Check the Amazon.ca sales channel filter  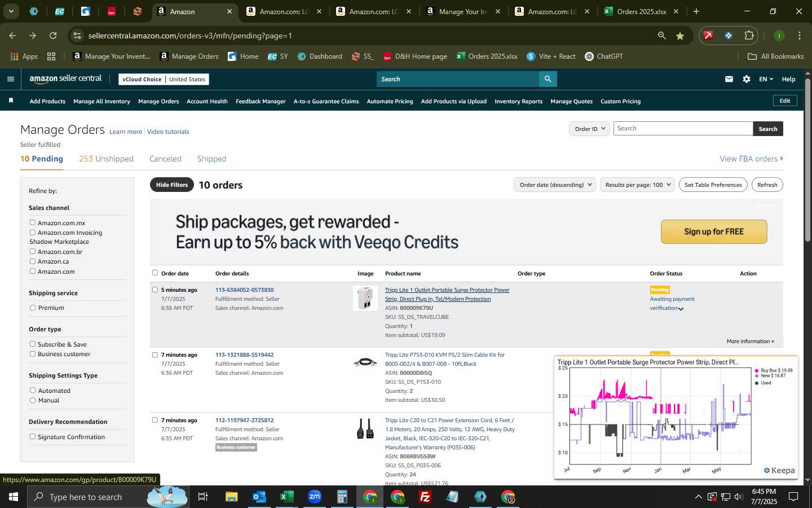coord(33,261)
